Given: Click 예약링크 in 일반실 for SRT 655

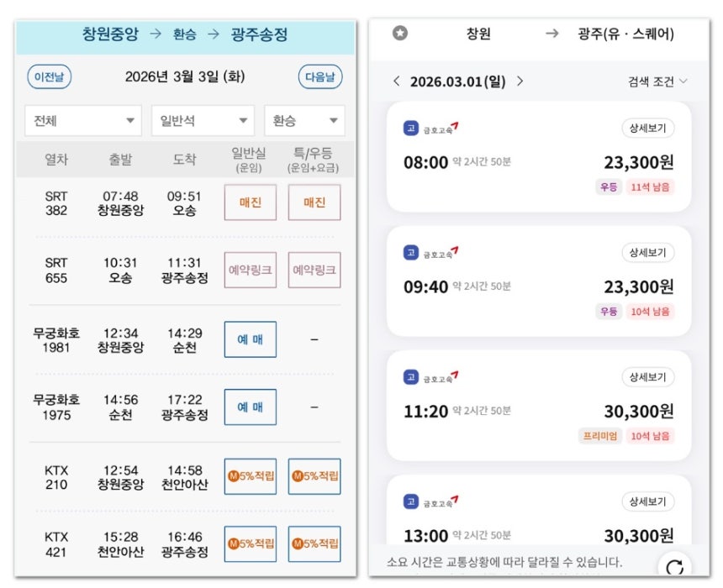Looking at the screenshot, I should [250, 270].
